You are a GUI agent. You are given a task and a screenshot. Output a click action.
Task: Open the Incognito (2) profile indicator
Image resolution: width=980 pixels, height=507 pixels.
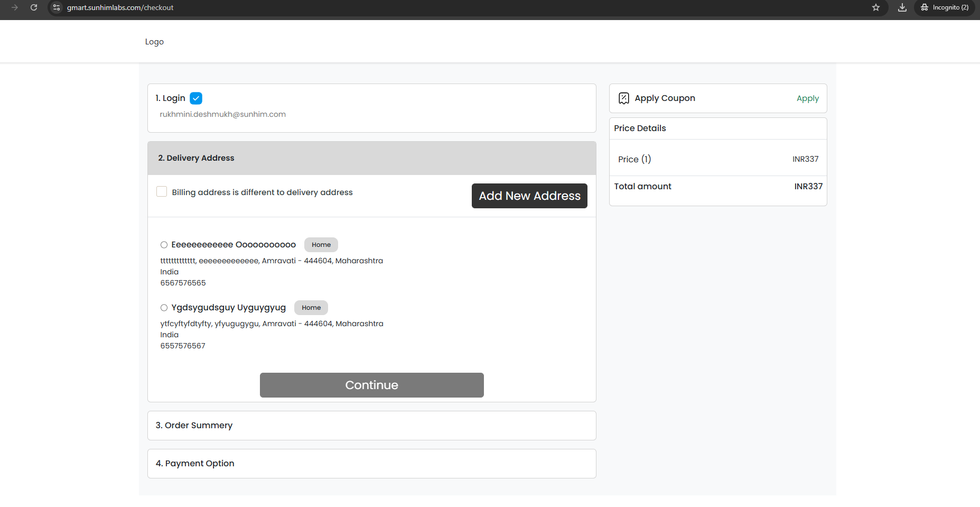[945, 7]
